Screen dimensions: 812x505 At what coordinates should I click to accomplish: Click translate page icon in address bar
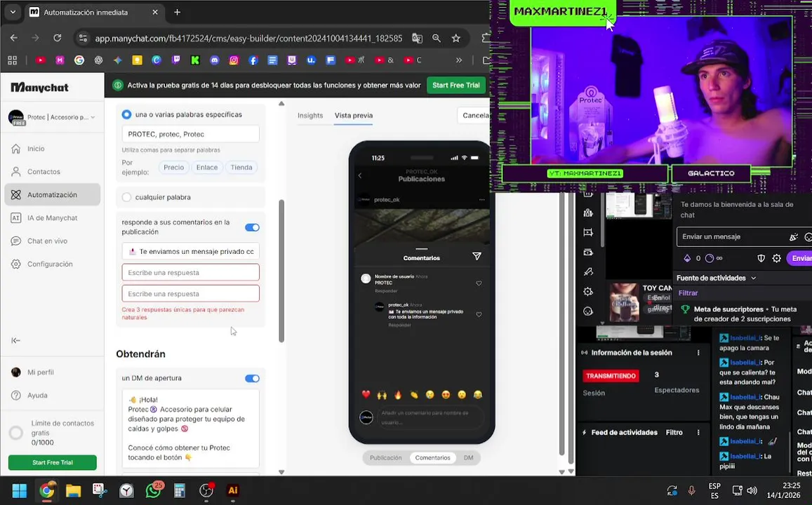pyautogui.click(x=417, y=39)
